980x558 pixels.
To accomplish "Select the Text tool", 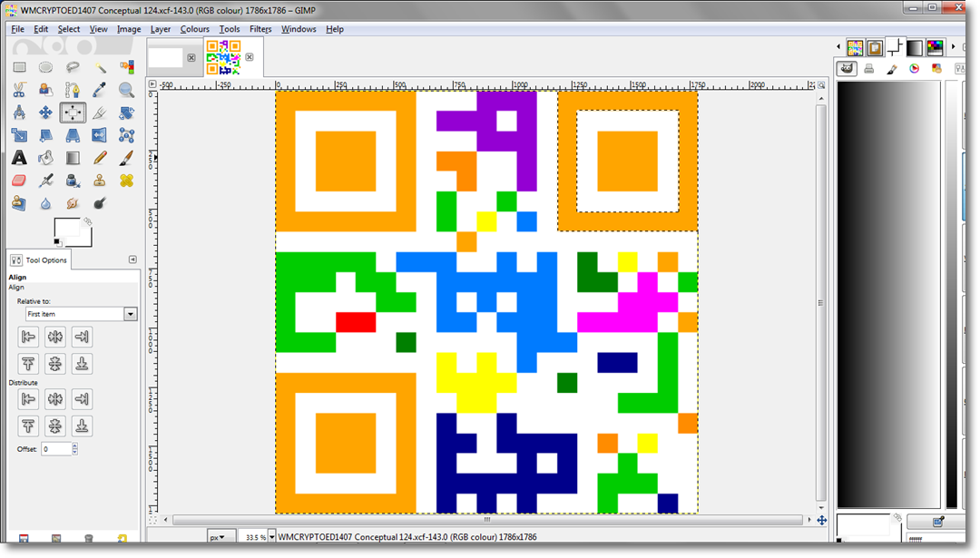I will coord(19,158).
